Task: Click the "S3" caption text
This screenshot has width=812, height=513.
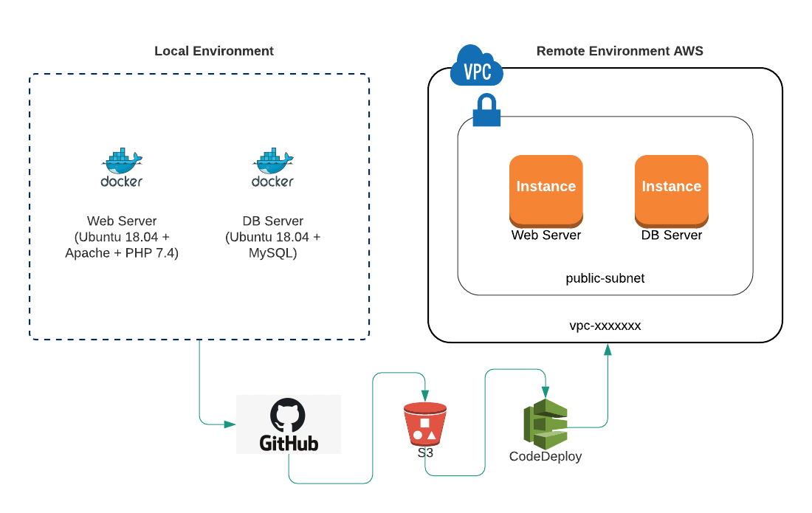Action: [425, 452]
